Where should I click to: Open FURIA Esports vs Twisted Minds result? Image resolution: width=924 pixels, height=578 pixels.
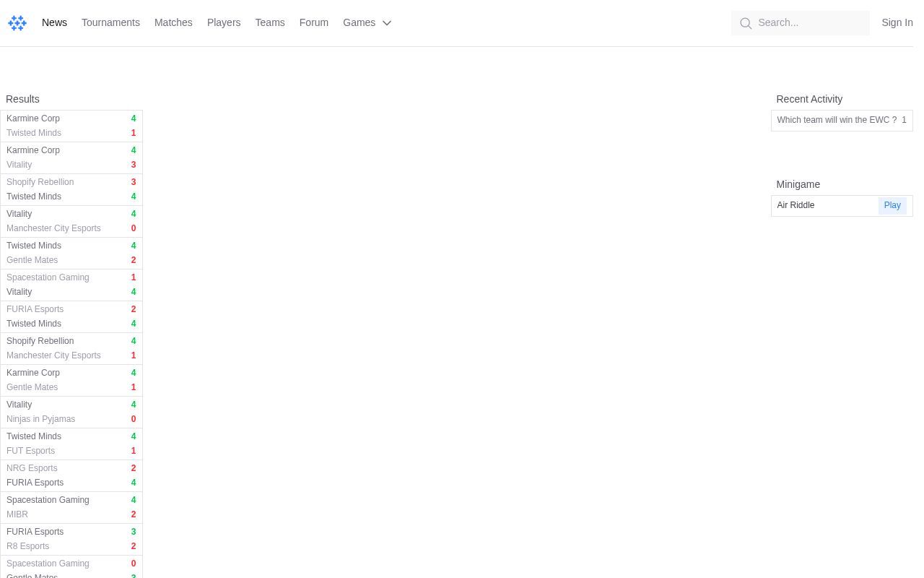coord(71,316)
